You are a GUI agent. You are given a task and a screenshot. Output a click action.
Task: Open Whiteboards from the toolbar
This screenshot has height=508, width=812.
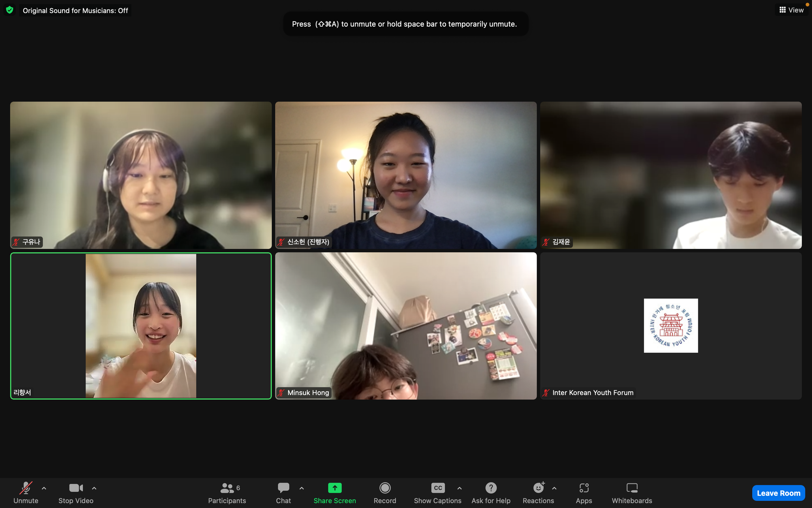tap(632, 488)
